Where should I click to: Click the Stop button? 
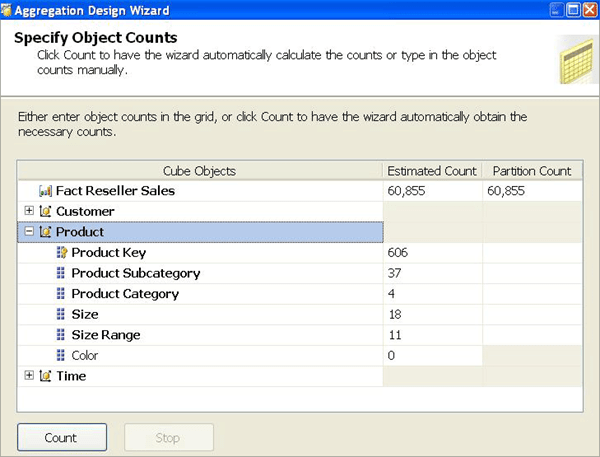(x=168, y=438)
